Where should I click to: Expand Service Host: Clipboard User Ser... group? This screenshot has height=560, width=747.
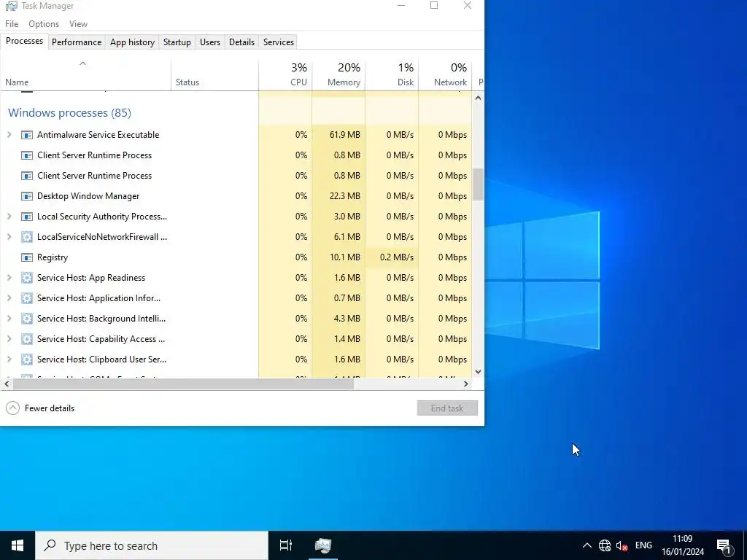[9, 360]
